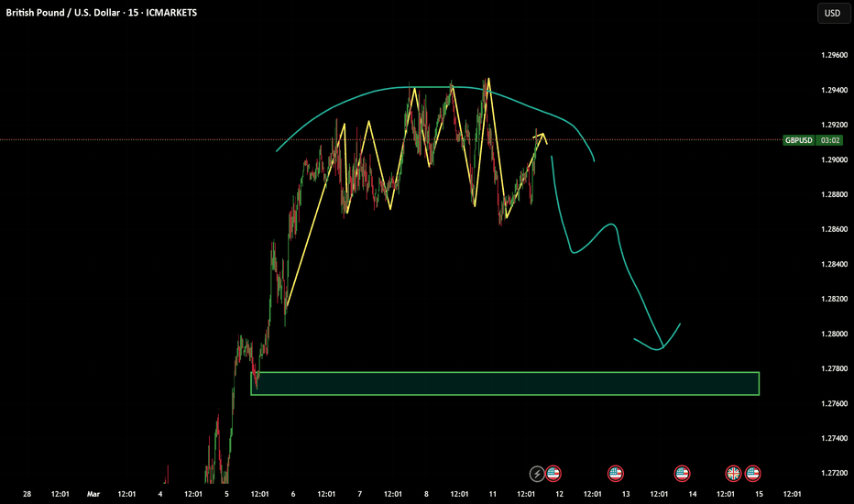Select the 1.29200 price scale label
This screenshot has width=854, height=504.
(x=835, y=125)
